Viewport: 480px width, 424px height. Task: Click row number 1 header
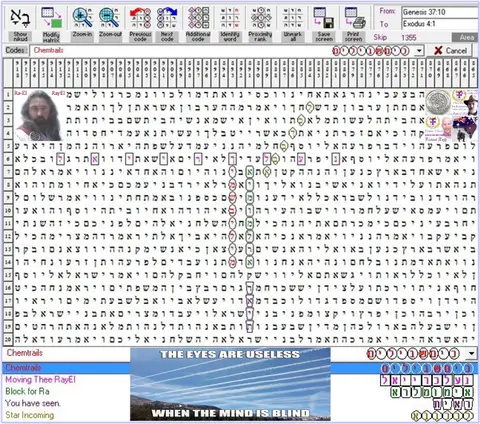(x=8, y=94)
